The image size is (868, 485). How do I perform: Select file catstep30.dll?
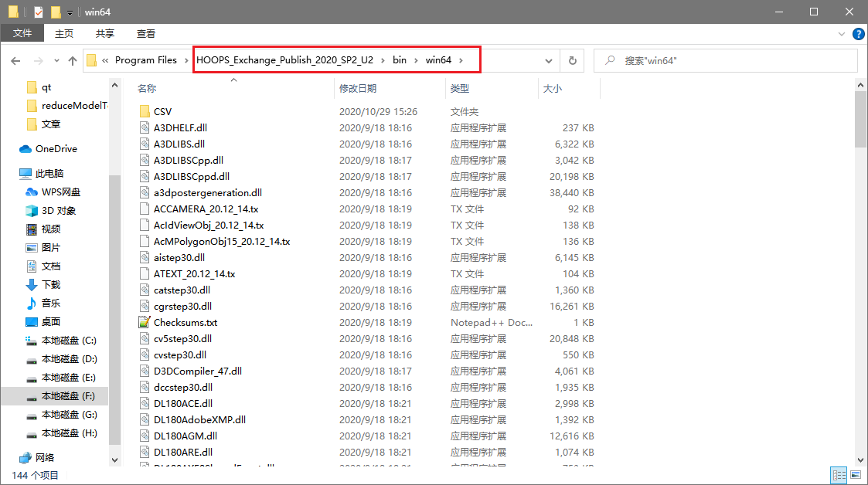pyautogui.click(x=182, y=290)
